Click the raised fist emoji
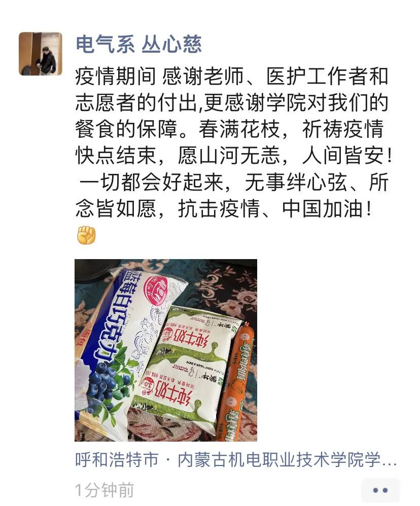 pyautogui.click(x=86, y=235)
